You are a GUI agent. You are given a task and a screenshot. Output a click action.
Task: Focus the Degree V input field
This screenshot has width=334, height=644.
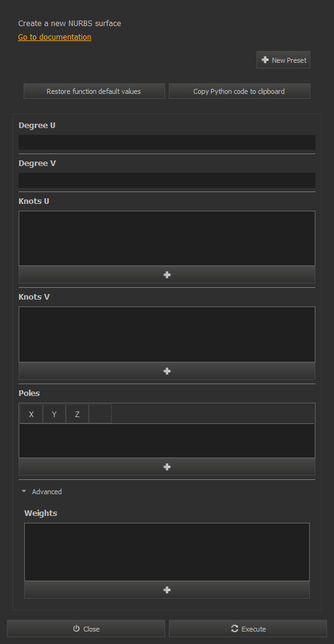167,180
